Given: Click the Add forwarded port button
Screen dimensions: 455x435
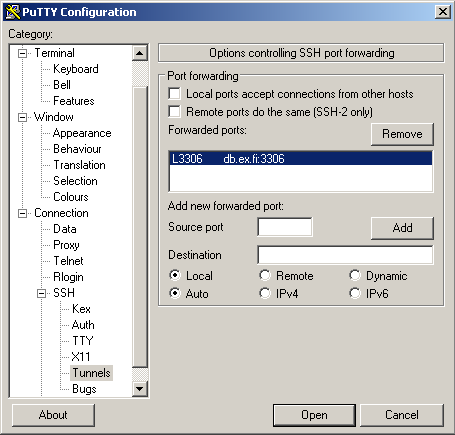Looking at the screenshot, I should (x=402, y=228).
